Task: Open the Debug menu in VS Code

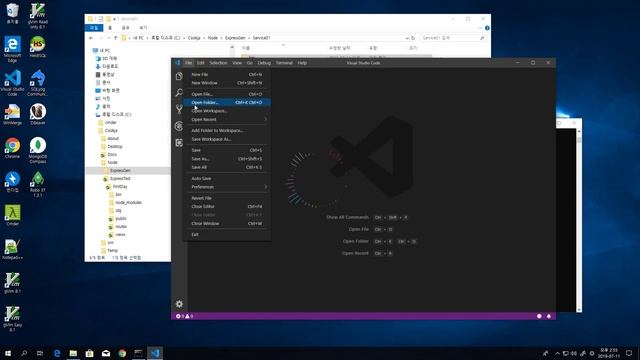Action: click(x=264, y=63)
